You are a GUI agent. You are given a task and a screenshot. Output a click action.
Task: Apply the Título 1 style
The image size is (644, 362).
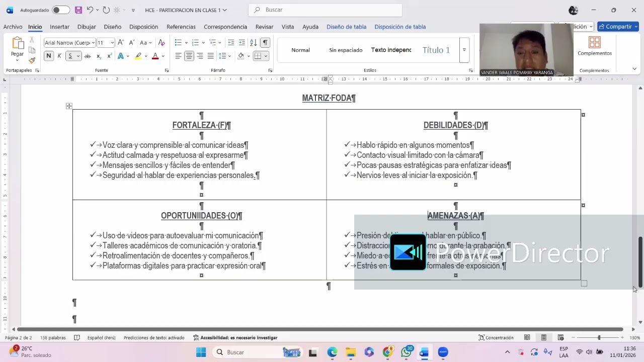click(436, 50)
